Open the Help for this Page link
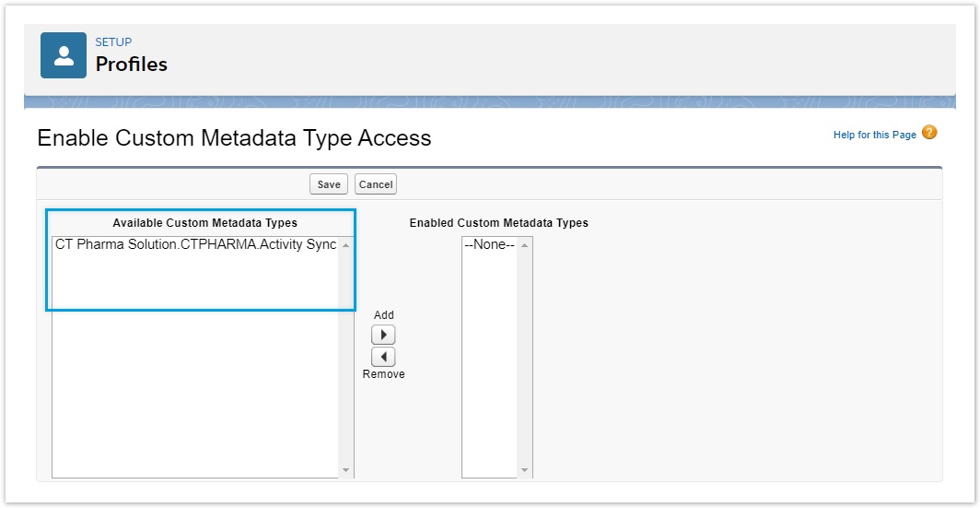The image size is (980, 508). point(874,135)
